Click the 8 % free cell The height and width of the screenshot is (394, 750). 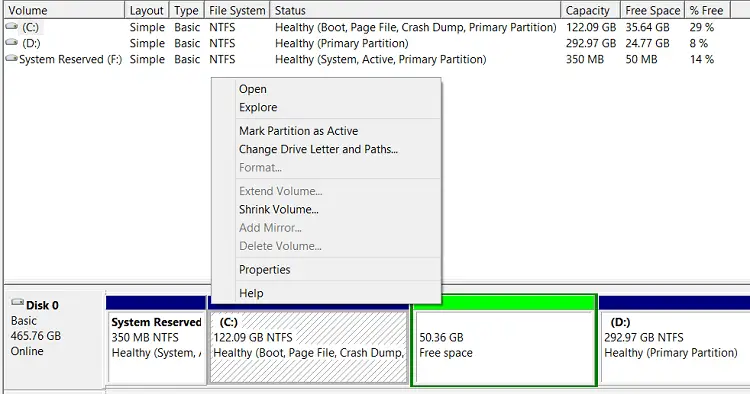[x=698, y=43]
